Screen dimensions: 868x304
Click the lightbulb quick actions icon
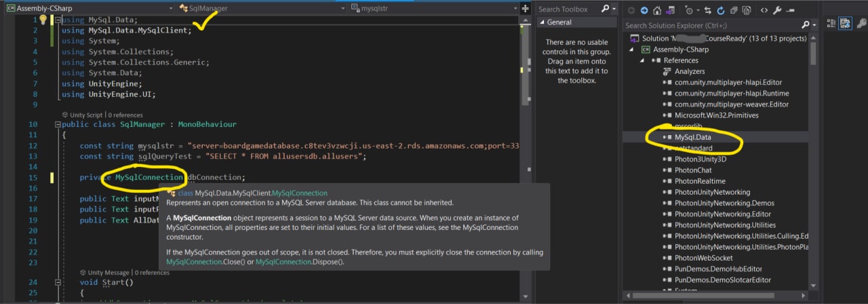click(x=43, y=20)
